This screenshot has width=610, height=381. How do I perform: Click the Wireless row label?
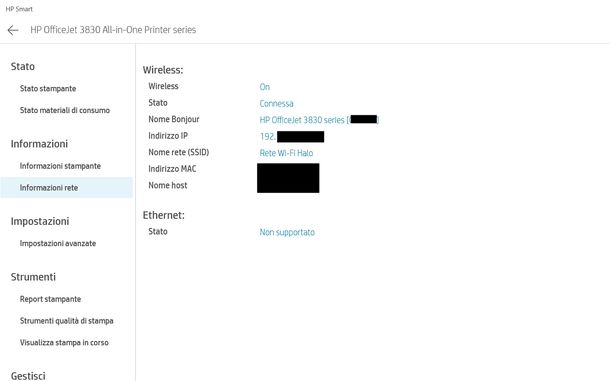tap(163, 86)
